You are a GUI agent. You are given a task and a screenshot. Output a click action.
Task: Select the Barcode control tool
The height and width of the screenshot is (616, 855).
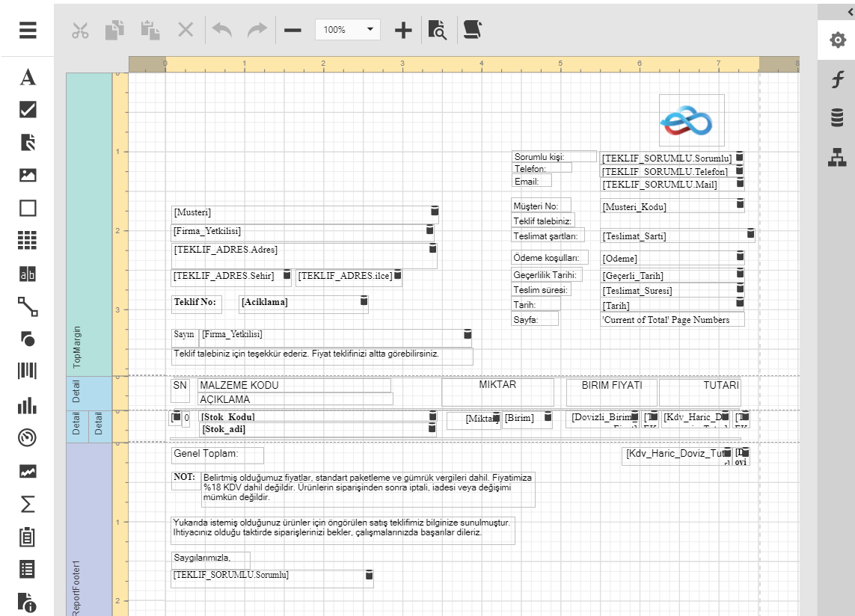[28, 372]
